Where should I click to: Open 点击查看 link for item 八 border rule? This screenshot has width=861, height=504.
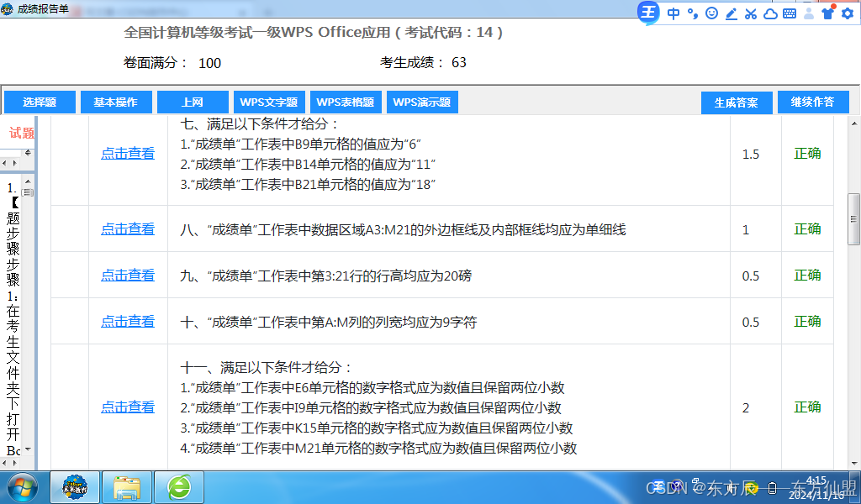128,229
